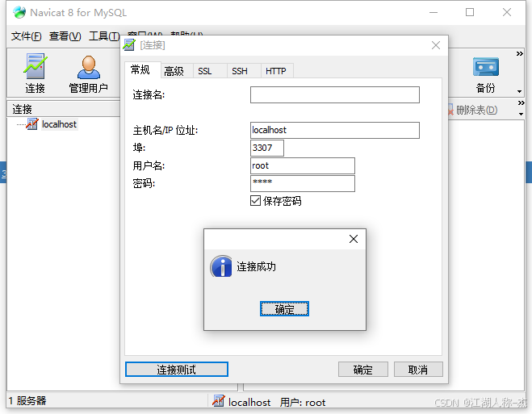The image size is (532, 414).
Task: Toggle the Save Password (保存密码) checkbox
Action: [255, 201]
